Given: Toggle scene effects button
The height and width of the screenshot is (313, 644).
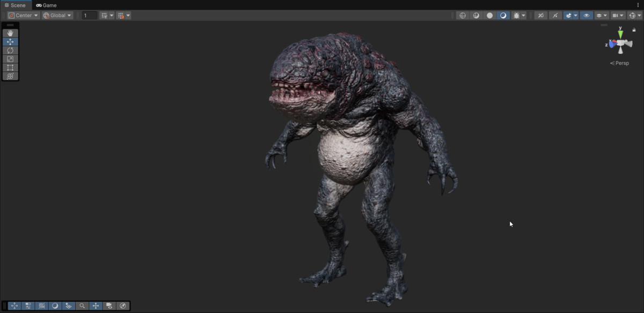Looking at the screenshot, I should [x=568, y=16].
